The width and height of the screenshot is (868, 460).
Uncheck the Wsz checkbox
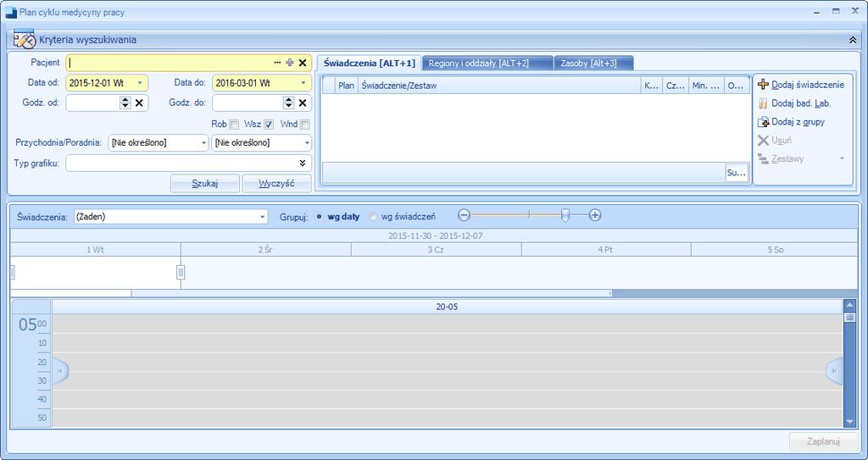pyautogui.click(x=269, y=125)
